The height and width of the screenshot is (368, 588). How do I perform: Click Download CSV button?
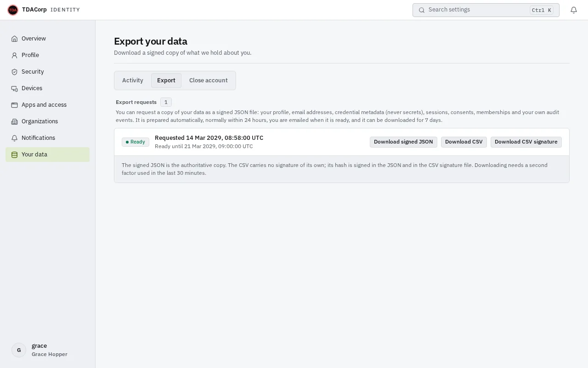click(x=464, y=142)
